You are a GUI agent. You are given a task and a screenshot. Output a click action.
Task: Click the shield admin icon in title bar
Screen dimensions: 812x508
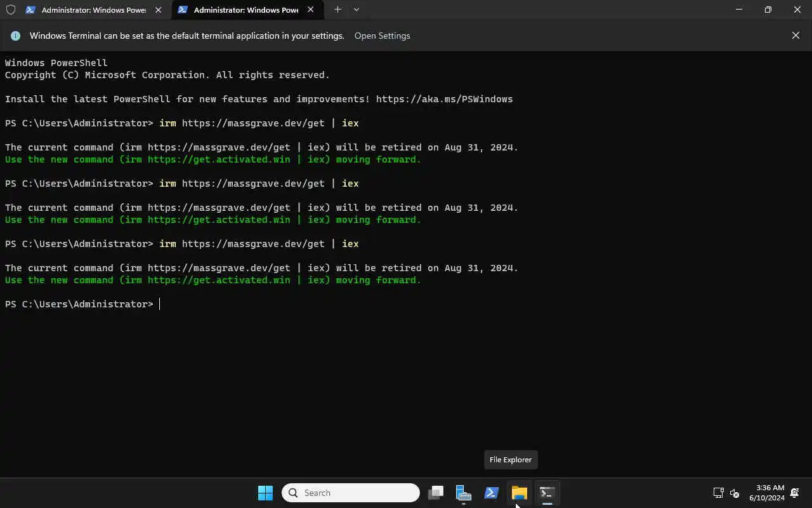pyautogui.click(x=10, y=10)
